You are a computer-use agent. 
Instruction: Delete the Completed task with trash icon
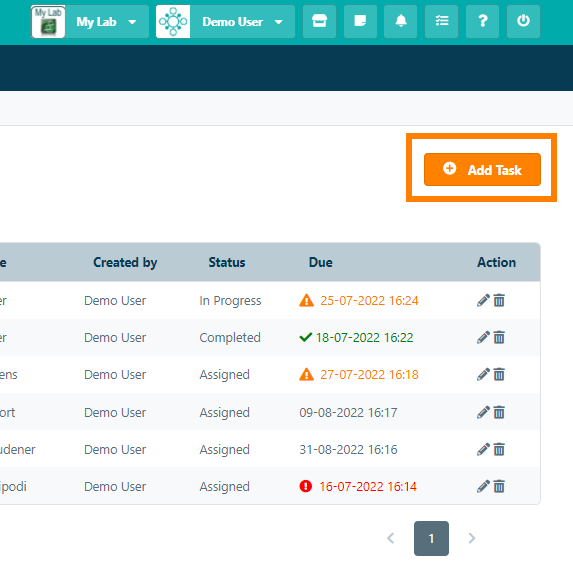[499, 338]
